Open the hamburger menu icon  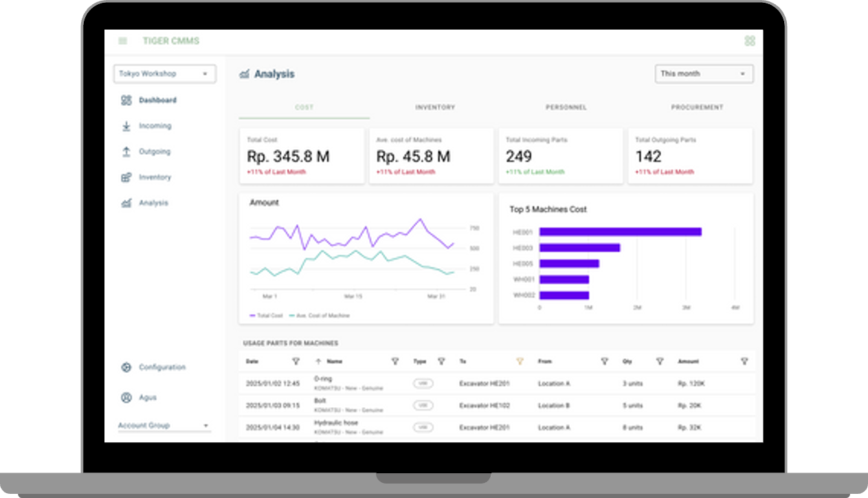pos(123,41)
